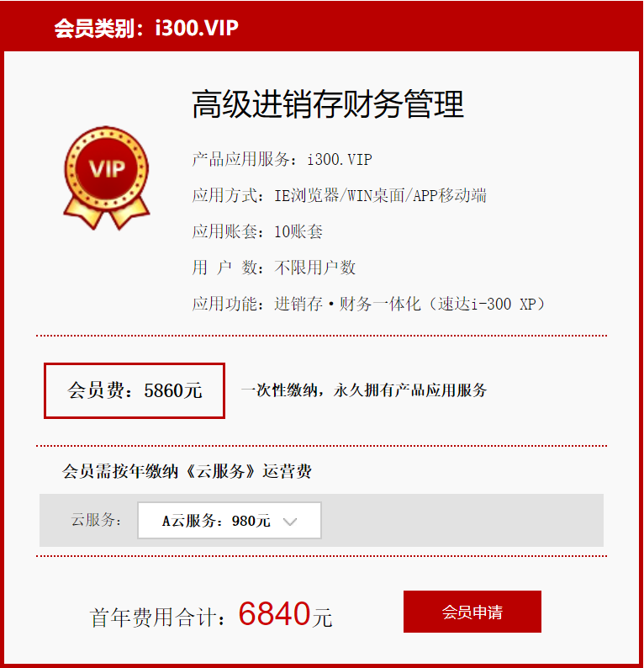Click the 会员申请 button
644x668 pixels.
click(472, 612)
